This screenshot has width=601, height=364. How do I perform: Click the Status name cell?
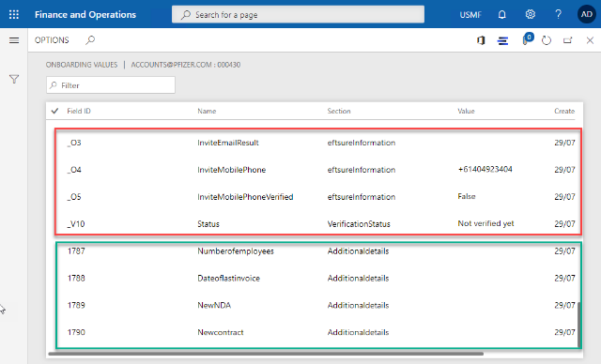pyautogui.click(x=208, y=224)
